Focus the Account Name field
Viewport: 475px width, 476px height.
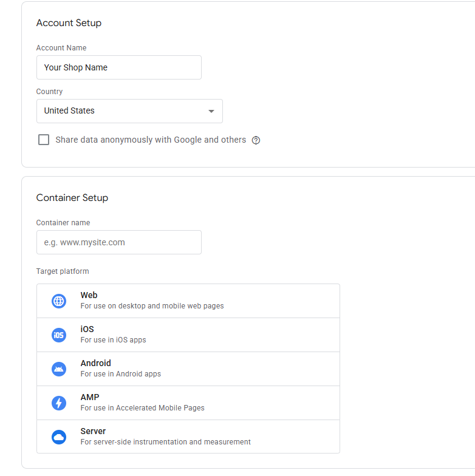click(119, 67)
